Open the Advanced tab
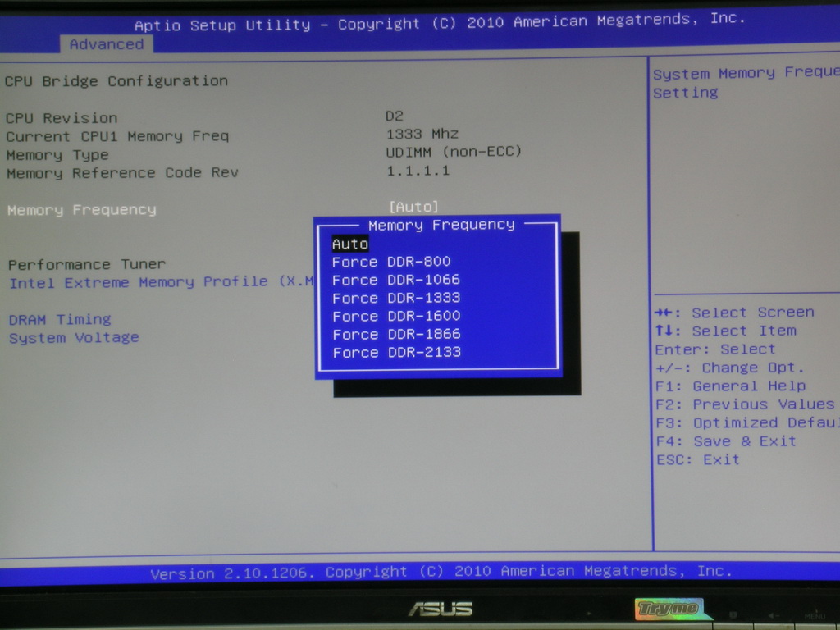 (106, 44)
